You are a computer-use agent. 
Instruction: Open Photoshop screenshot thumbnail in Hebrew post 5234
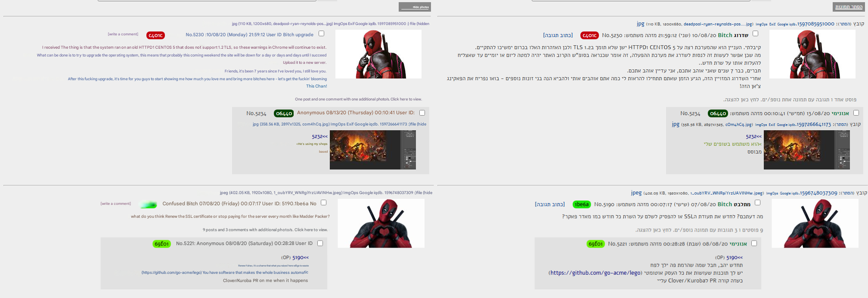coord(807,150)
